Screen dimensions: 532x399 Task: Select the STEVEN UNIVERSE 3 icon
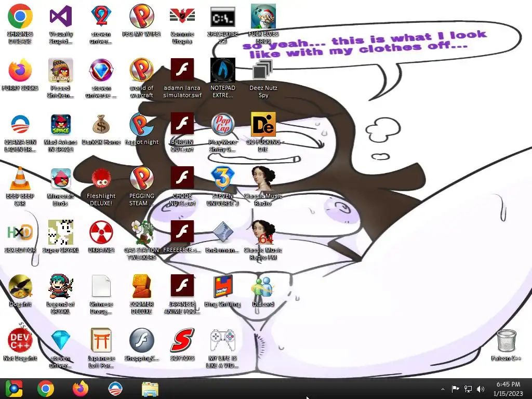point(222,179)
